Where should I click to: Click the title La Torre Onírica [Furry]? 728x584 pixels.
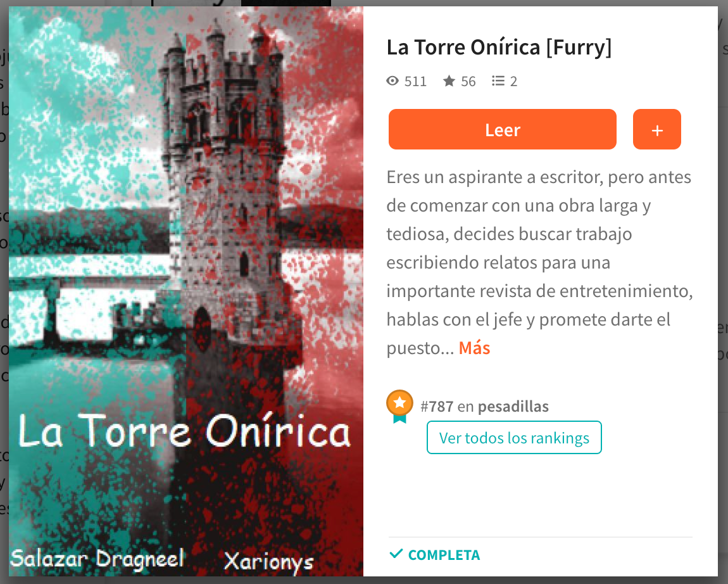tap(499, 48)
